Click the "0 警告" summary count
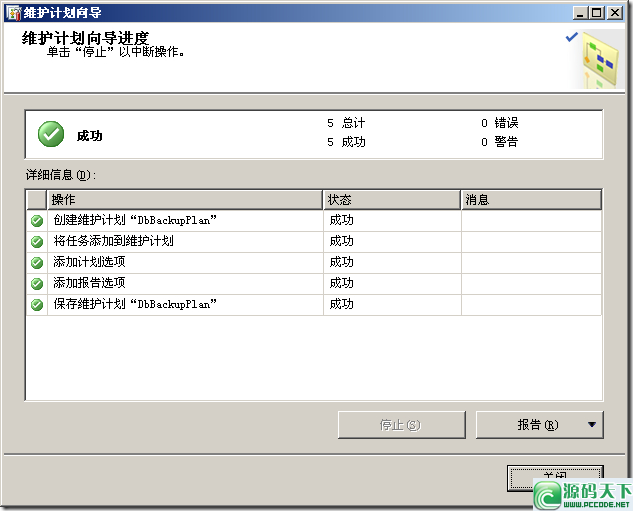The height and width of the screenshot is (511, 633). [x=500, y=142]
